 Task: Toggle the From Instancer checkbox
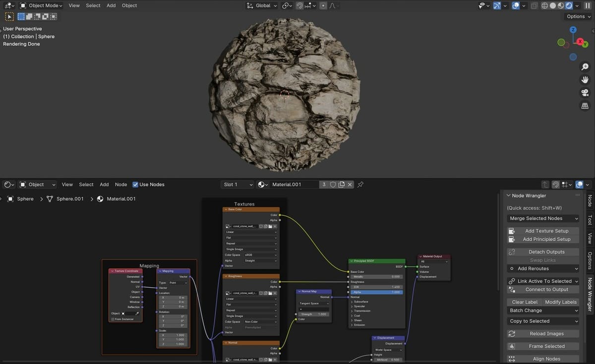[113, 319]
